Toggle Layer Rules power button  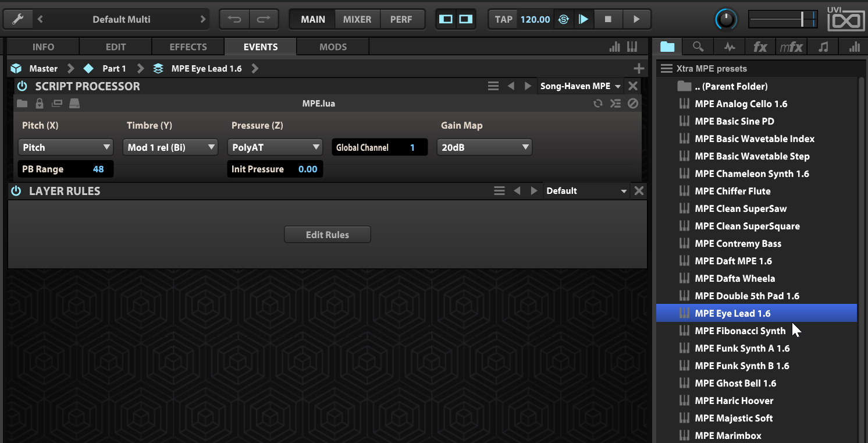point(16,191)
